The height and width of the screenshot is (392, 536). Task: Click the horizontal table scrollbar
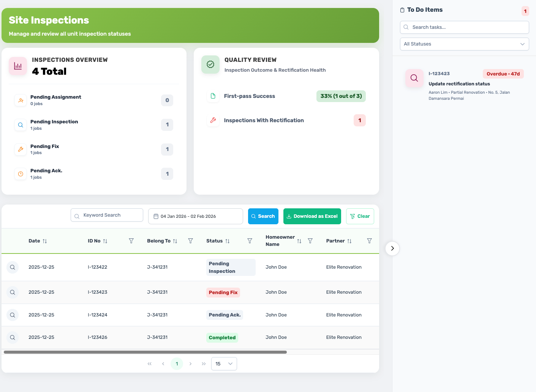[145, 352]
